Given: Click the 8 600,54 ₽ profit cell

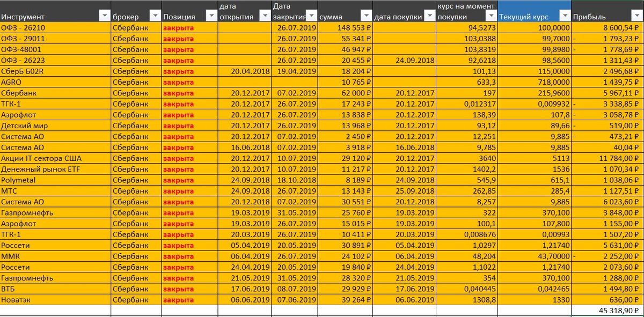Looking at the screenshot, I should click(608, 27).
